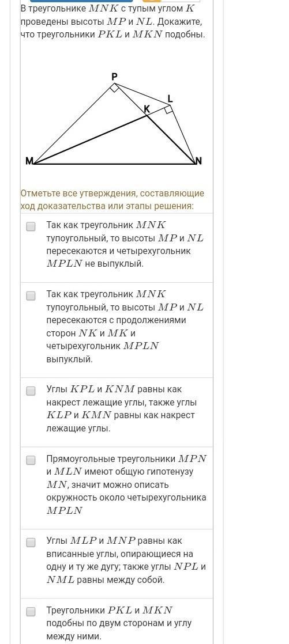Screen dimensions: 289x644
Task: Check the box about non-convex quadrilateral MPLN
Action: (31, 226)
